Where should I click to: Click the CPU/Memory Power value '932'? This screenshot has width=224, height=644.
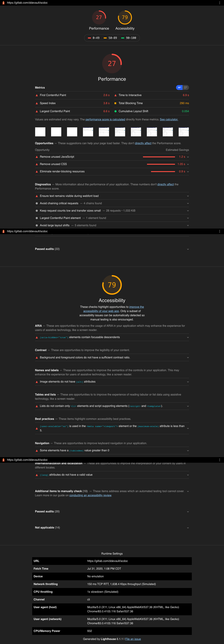[89, 631]
